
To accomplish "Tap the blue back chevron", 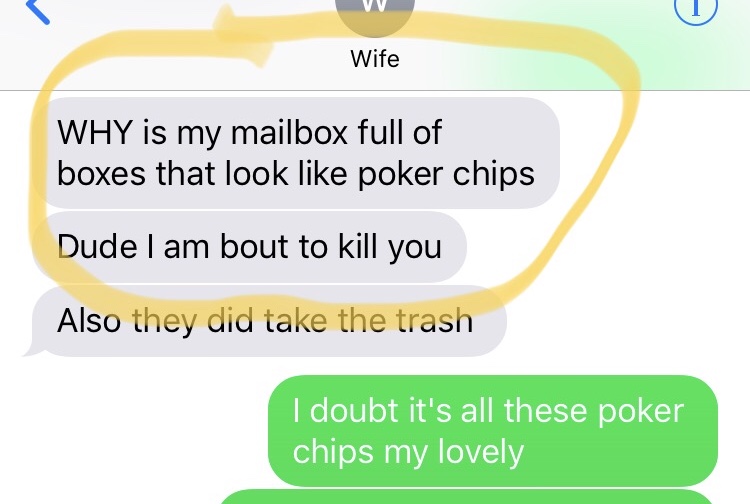I will pos(36,11).
